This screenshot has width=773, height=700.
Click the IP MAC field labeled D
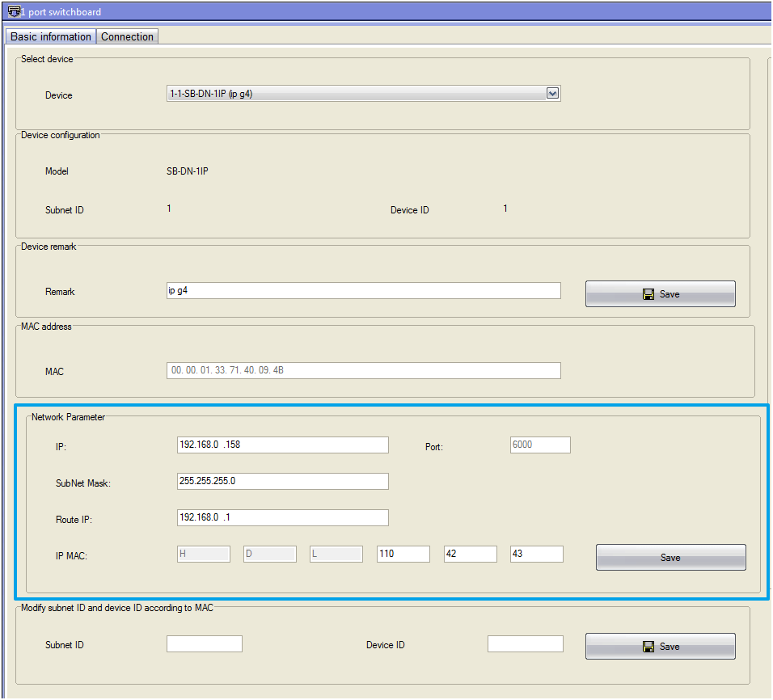tap(270, 554)
